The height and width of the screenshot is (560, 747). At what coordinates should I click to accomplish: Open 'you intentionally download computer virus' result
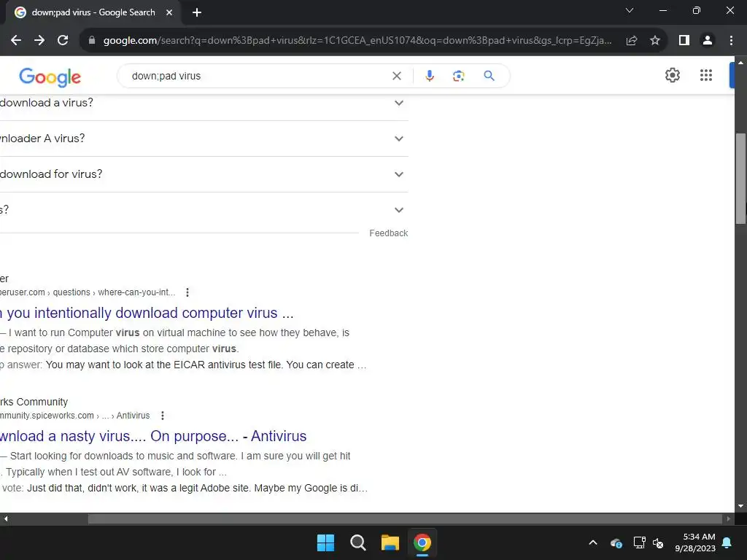147,313
